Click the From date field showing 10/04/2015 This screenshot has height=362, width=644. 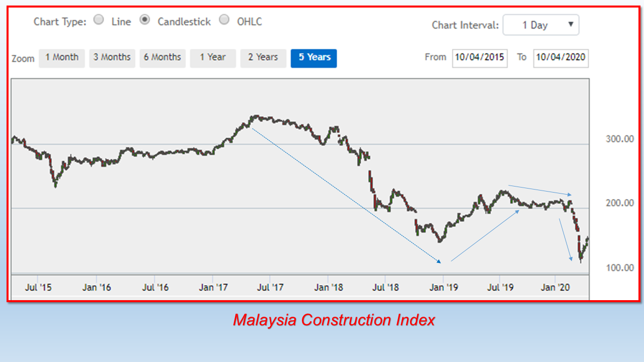[479, 58]
